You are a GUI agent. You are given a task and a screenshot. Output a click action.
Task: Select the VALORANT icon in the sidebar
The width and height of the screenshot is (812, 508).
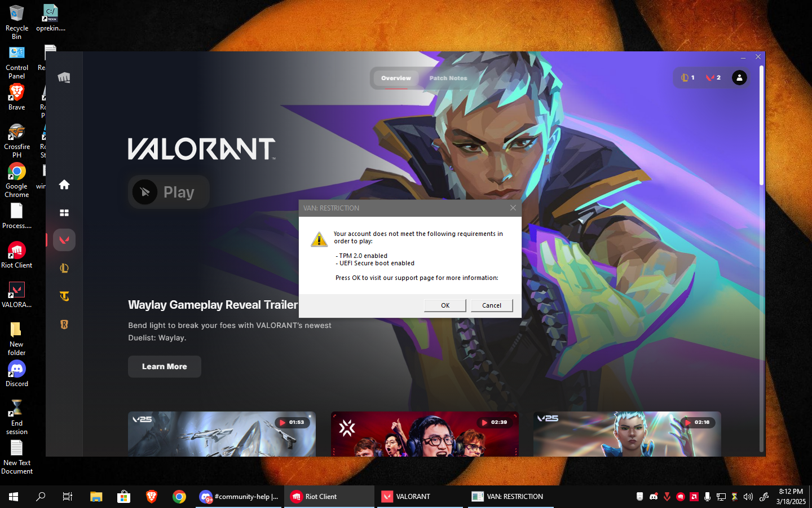coord(64,240)
